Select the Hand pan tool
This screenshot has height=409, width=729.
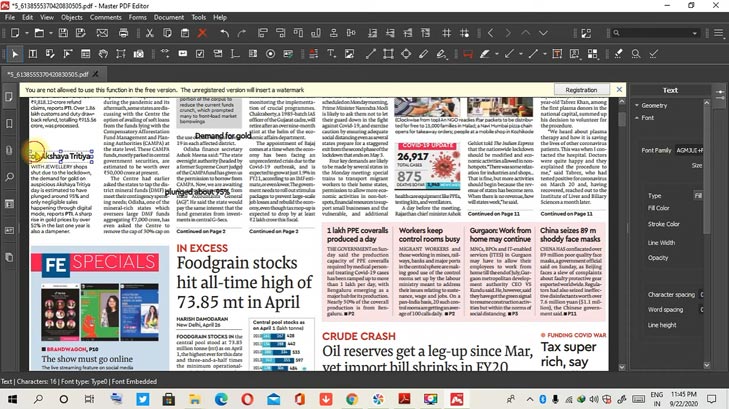pos(103,54)
